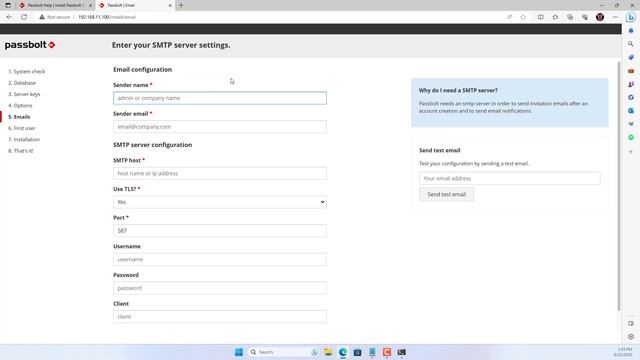Open the sidebar notifications bell icon
Screen dimensions: 640x360
click(631, 31)
